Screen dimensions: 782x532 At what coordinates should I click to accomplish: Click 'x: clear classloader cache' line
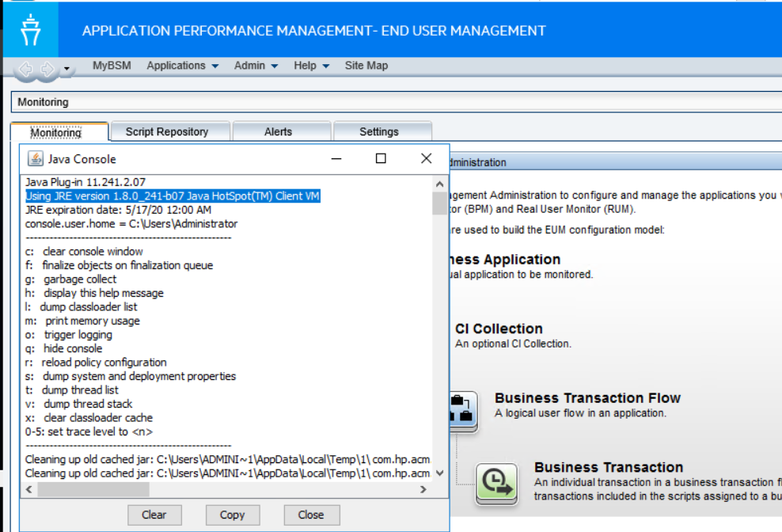(x=89, y=418)
